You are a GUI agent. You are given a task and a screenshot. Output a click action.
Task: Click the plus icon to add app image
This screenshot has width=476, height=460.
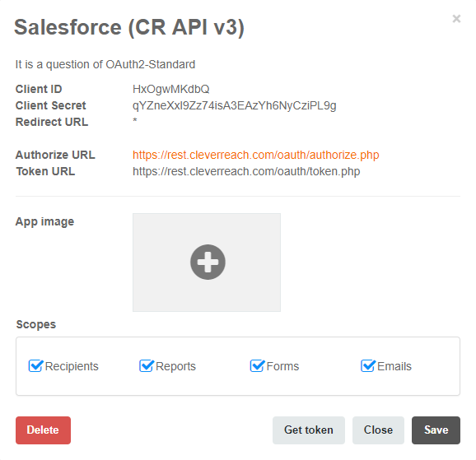208,262
